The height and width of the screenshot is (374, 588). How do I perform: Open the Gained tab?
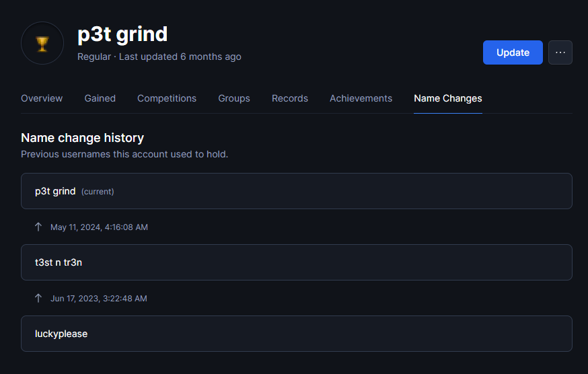[x=100, y=98]
